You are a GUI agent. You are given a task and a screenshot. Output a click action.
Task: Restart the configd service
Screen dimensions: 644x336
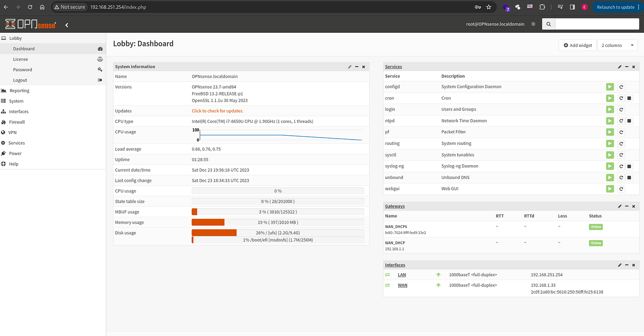621,87
